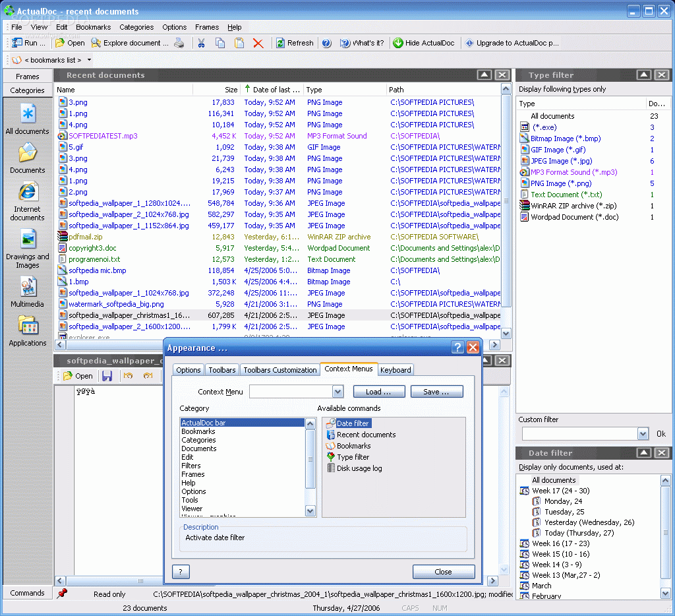The width and height of the screenshot is (675, 616).
Task: Open the File menu
Action: 16,27
